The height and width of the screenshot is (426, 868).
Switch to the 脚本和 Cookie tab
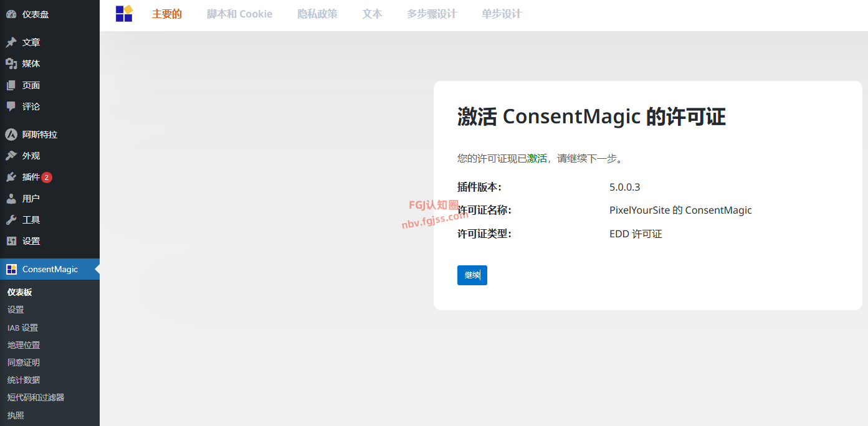point(240,14)
